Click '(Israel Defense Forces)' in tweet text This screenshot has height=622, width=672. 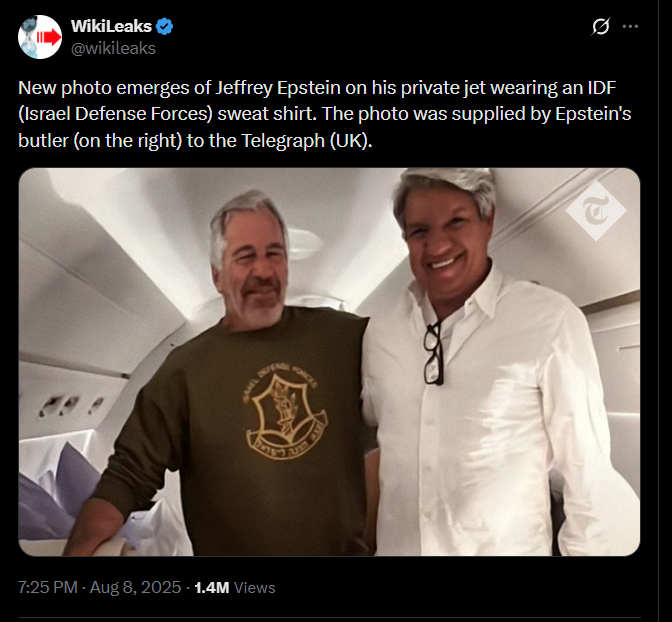click(x=115, y=114)
